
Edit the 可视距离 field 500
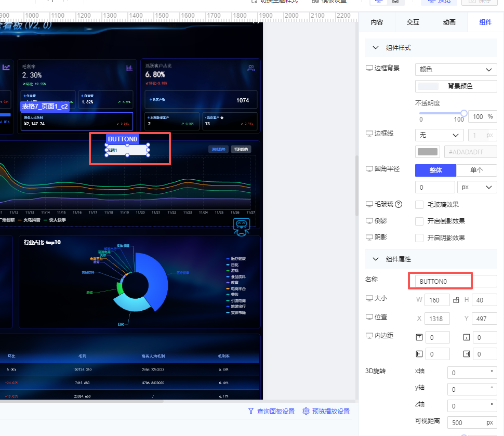coord(472,422)
